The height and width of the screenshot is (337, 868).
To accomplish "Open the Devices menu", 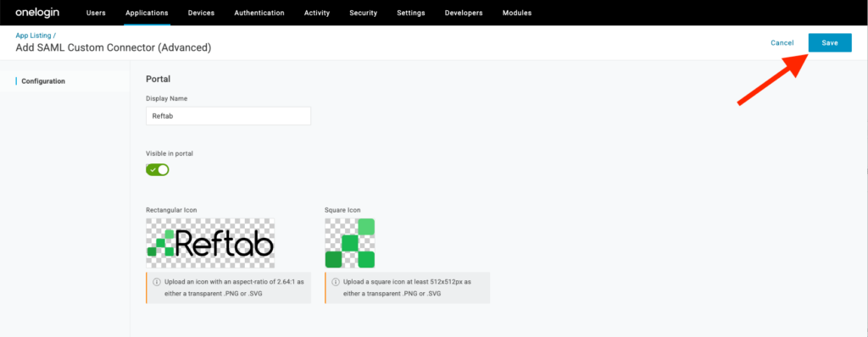I will tap(201, 13).
